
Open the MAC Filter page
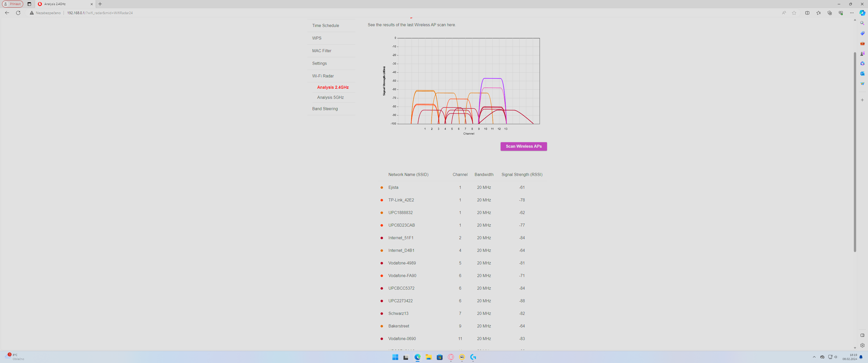[321, 51]
